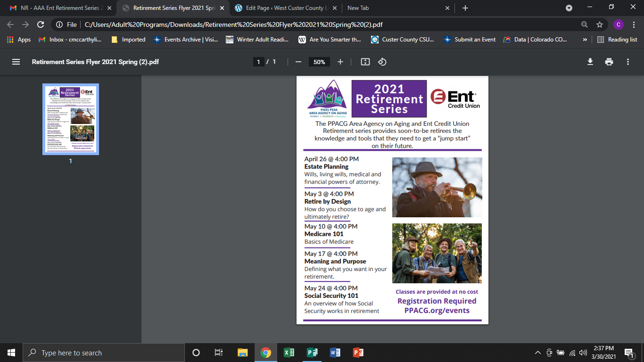Open Chrome tab search dropdown

click(x=569, y=8)
